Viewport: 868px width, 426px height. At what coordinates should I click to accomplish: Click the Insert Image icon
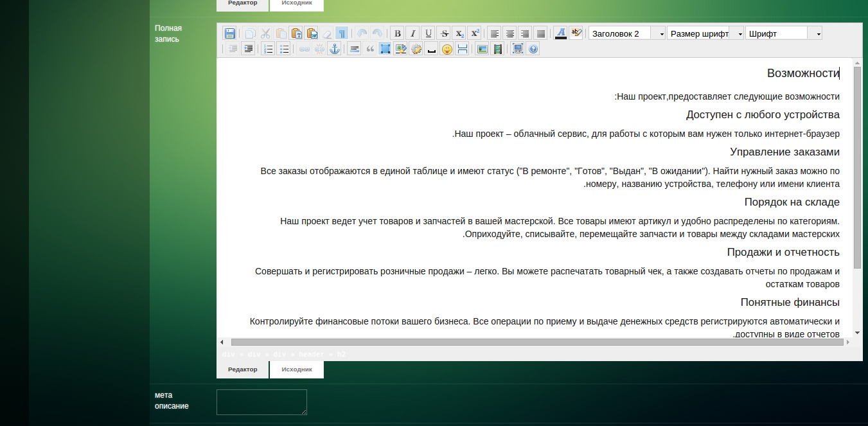pos(482,49)
